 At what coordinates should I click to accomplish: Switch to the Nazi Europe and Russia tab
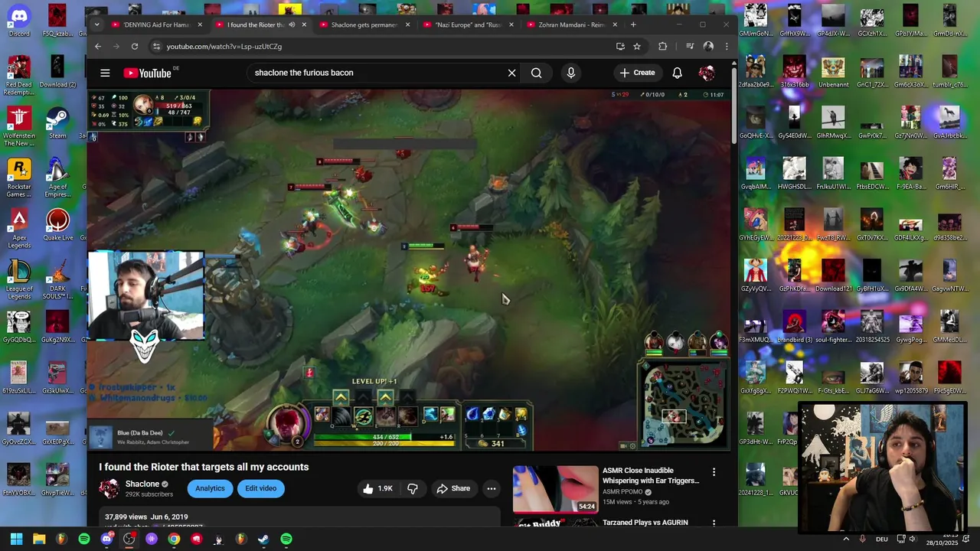(x=468, y=24)
